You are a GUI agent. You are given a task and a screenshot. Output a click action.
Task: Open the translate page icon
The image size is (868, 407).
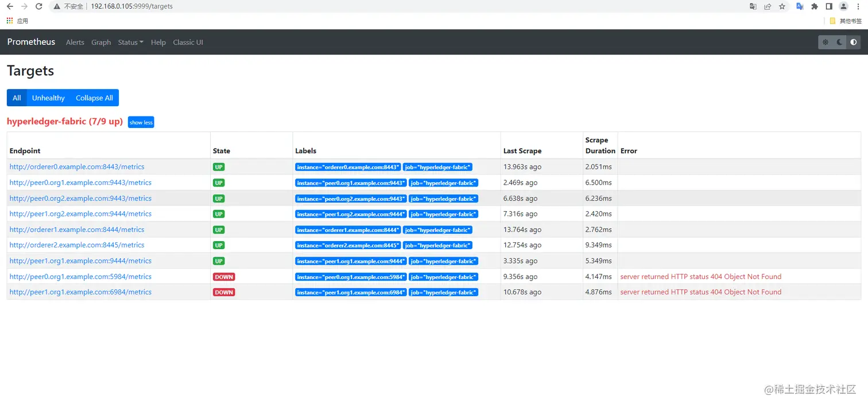coord(753,6)
